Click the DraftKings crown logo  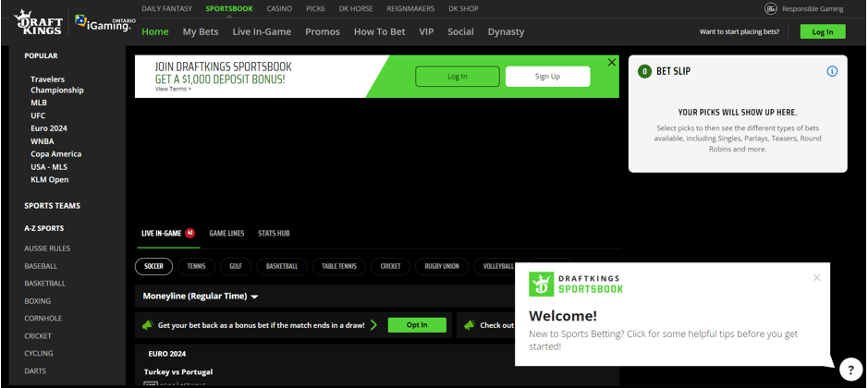(38, 23)
